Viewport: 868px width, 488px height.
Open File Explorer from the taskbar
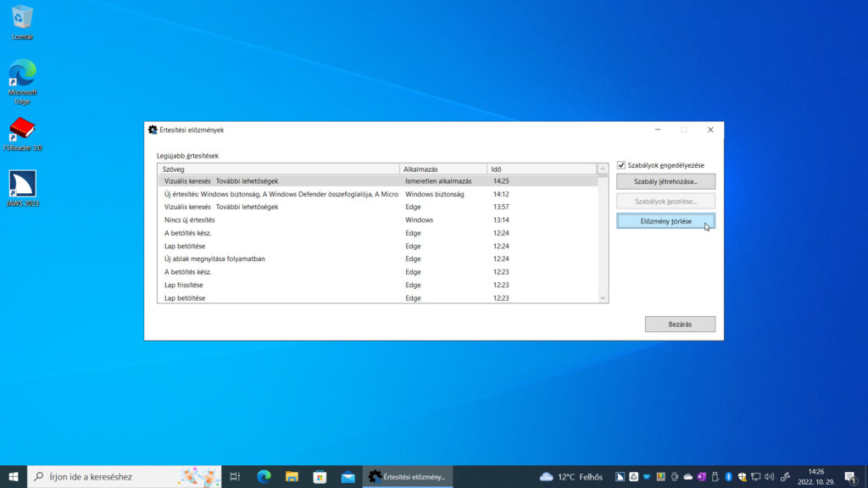pyautogui.click(x=292, y=476)
